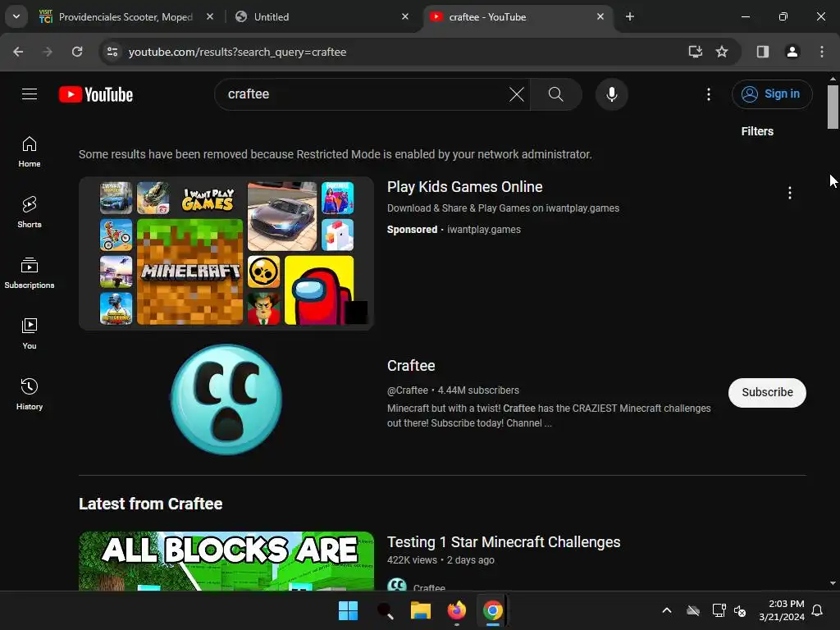The image size is (840, 630).
Task: Click the I Want Play Games ad thumbnail
Action: click(x=226, y=253)
